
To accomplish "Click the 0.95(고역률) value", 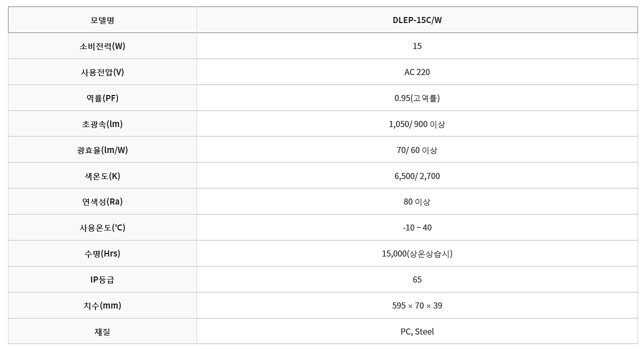I will pos(417,98).
